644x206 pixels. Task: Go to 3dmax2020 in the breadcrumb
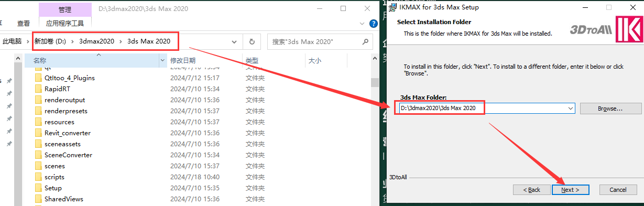click(96, 41)
